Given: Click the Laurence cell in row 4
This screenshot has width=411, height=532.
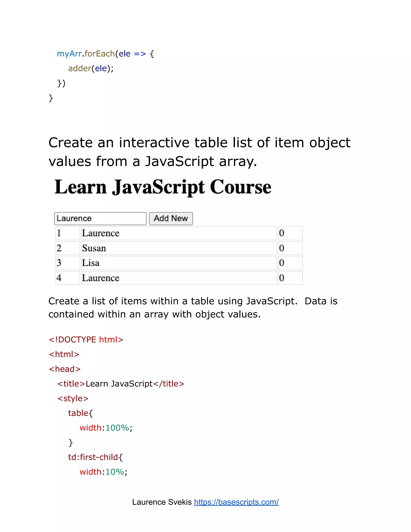Looking at the screenshot, I should [x=179, y=278].
